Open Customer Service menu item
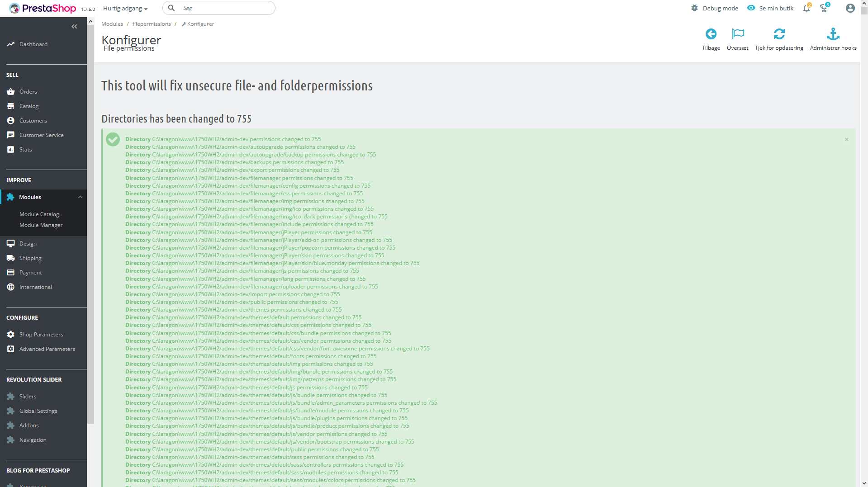Image resolution: width=868 pixels, height=487 pixels. [42, 135]
